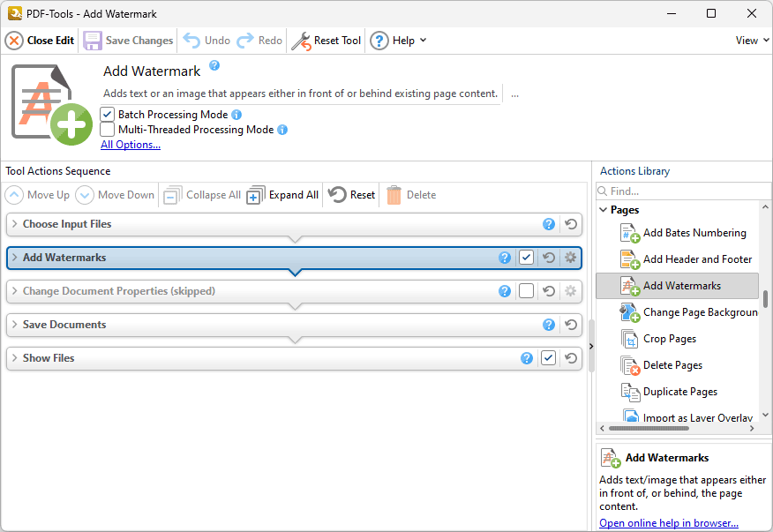This screenshot has width=773, height=532.
Task: Click the Find field in Actions Library
Action: pos(683,191)
